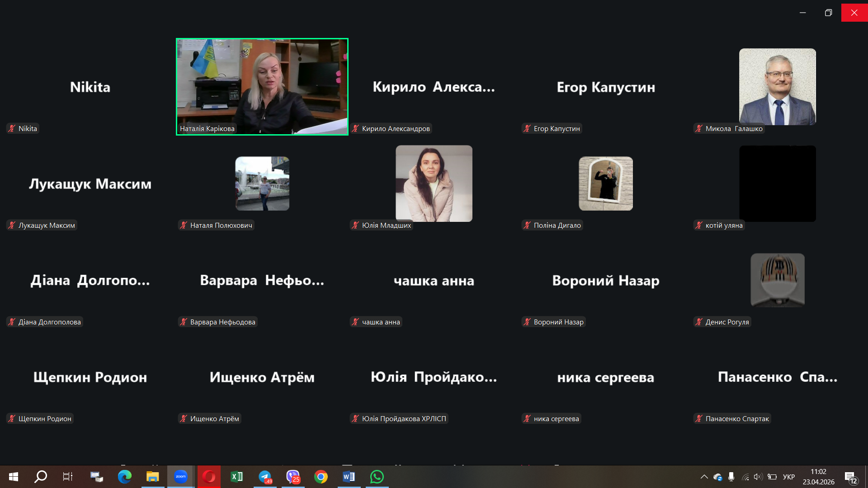Open Telegram from the taskbar

pyautogui.click(x=265, y=477)
